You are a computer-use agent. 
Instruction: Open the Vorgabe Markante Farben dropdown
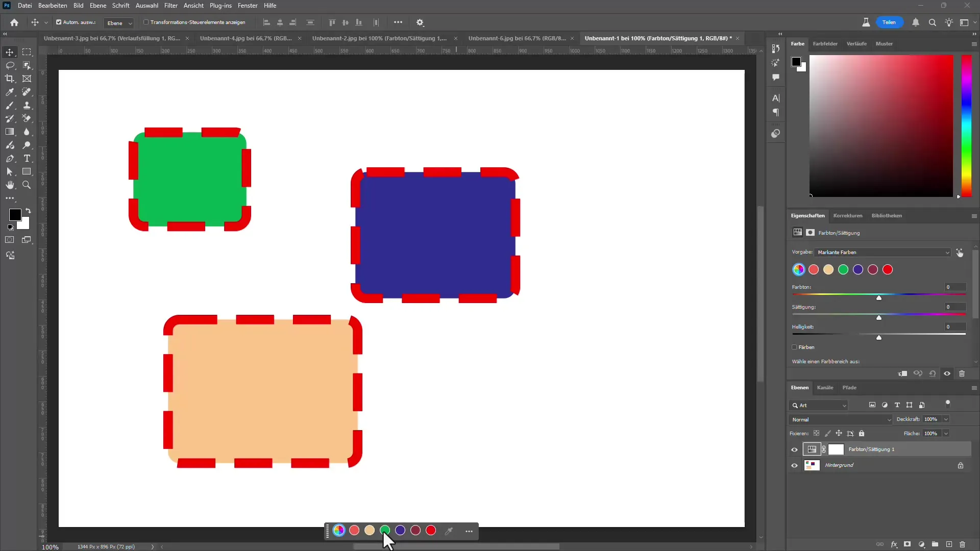click(883, 253)
